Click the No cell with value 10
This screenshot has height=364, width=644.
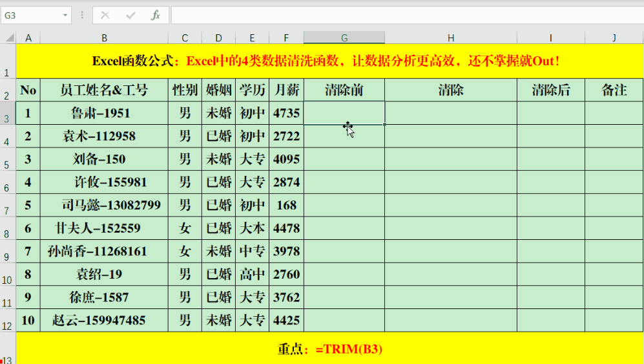(x=28, y=321)
